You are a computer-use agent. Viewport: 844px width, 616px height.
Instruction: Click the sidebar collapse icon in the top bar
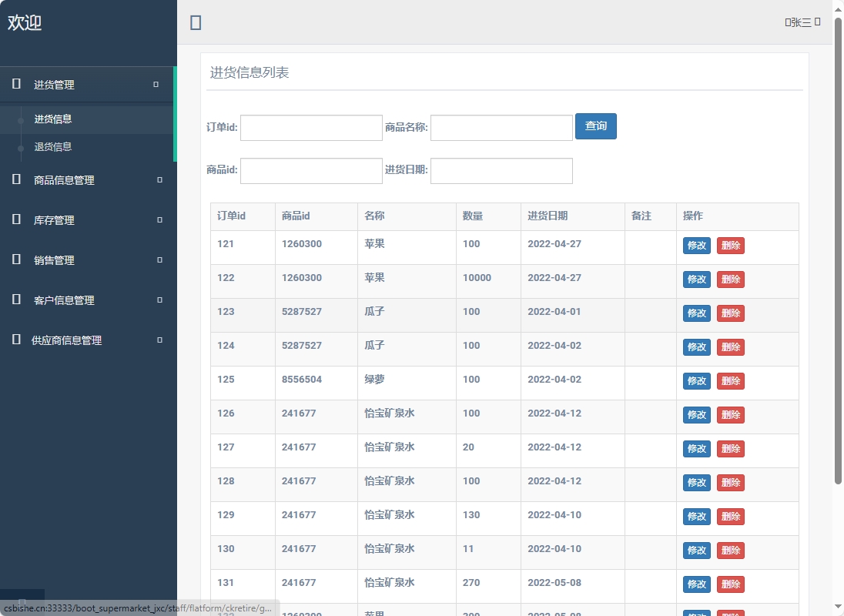[x=195, y=22]
